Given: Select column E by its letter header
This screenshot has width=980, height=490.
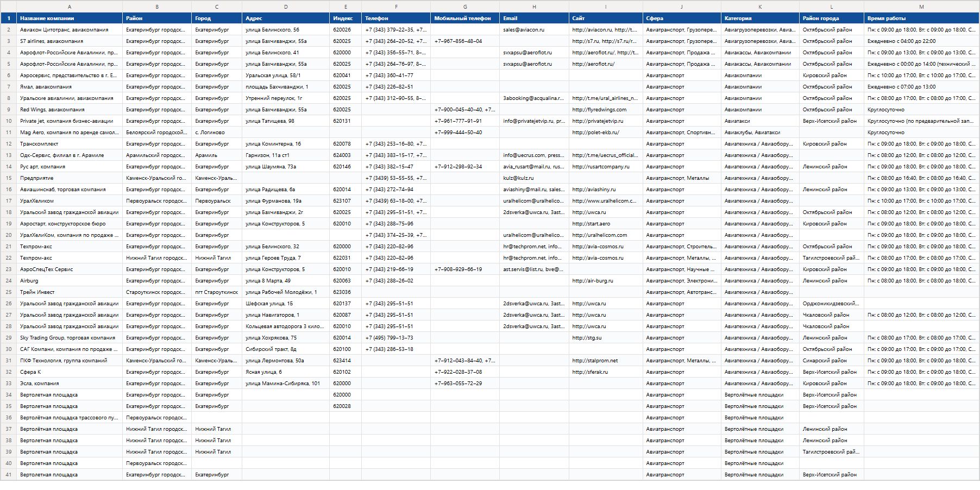Looking at the screenshot, I should point(345,7).
